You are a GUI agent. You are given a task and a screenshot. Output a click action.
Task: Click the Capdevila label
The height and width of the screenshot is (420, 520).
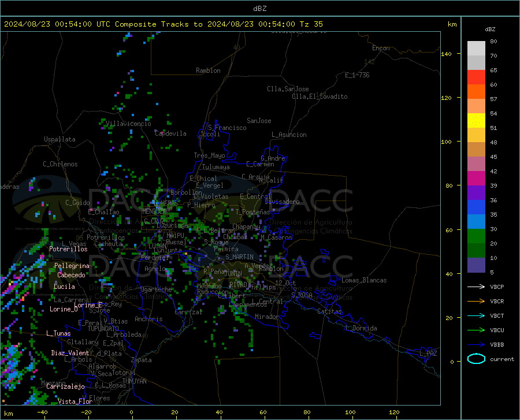pyautogui.click(x=170, y=133)
